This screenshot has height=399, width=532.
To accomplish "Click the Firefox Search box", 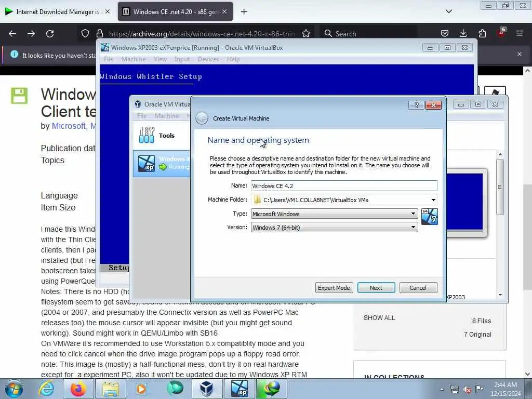I will click(x=368, y=34).
